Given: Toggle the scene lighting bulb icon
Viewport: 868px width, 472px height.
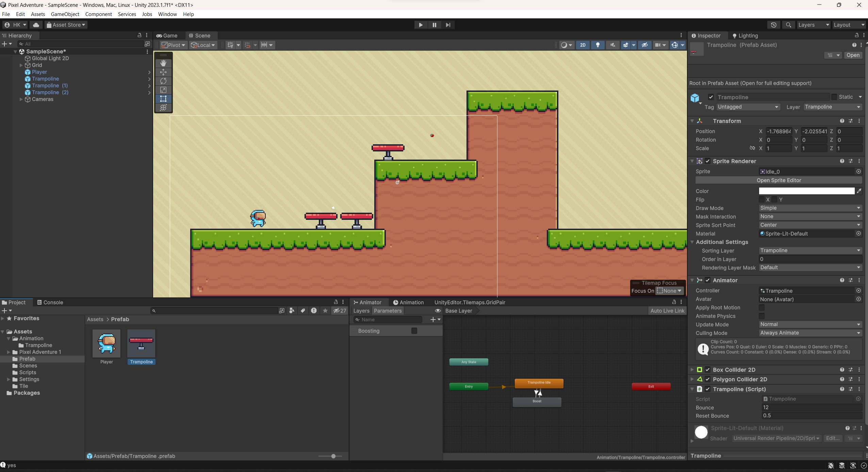Looking at the screenshot, I should (597, 45).
